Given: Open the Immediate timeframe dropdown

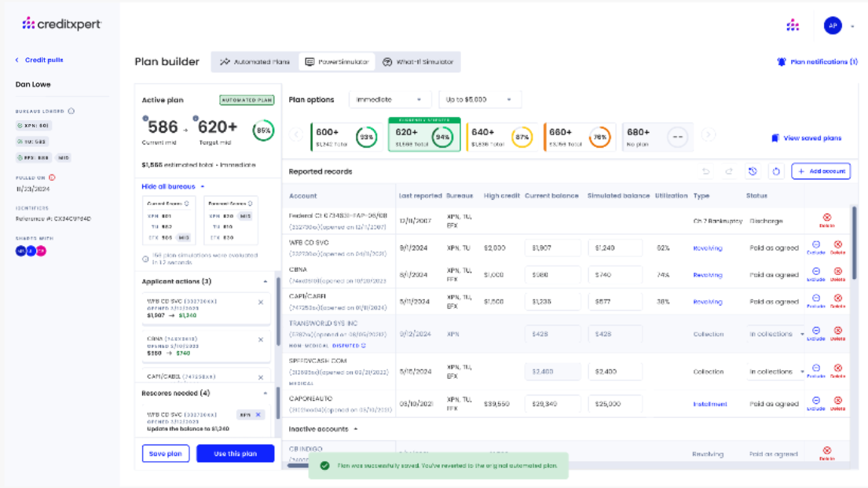Looking at the screenshot, I should 390,100.
